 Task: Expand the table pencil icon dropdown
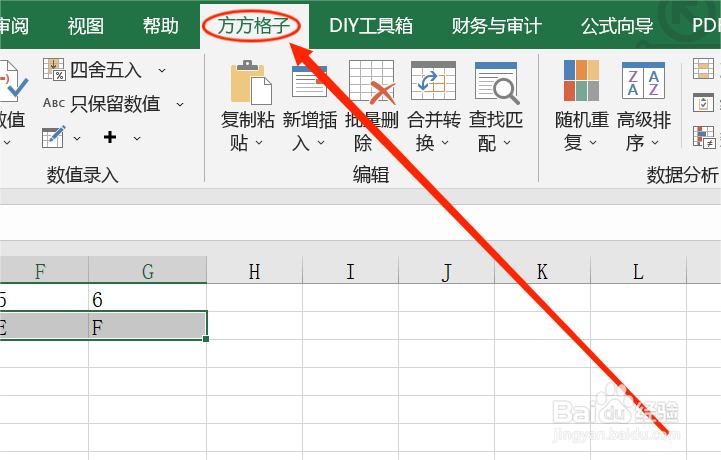[77, 138]
